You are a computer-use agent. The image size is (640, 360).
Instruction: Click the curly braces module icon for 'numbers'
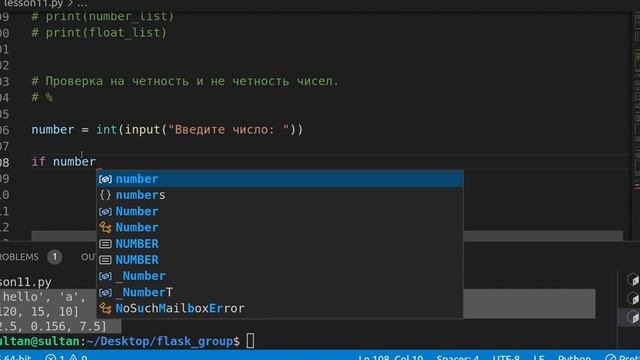105,195
